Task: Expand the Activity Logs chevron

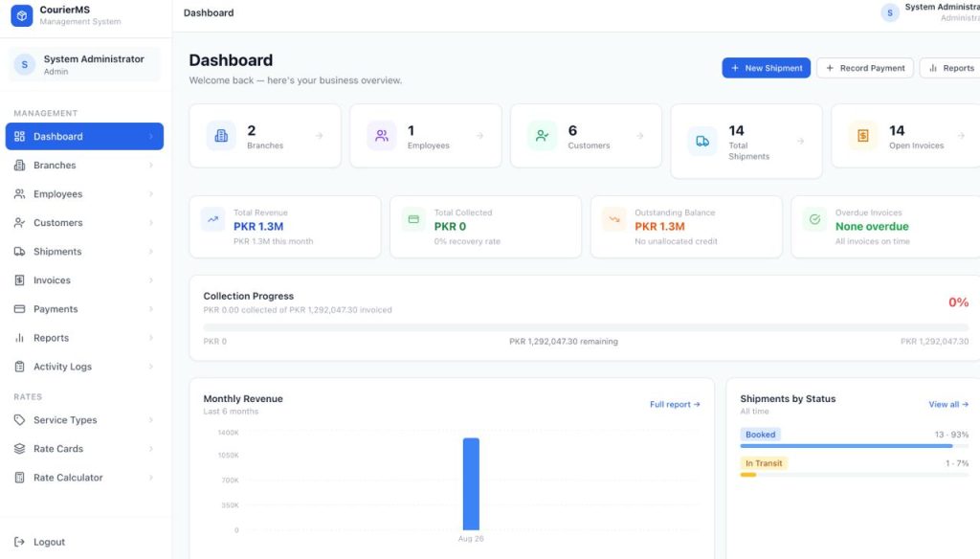Action: pyautogui.click(x=150, y=367)
